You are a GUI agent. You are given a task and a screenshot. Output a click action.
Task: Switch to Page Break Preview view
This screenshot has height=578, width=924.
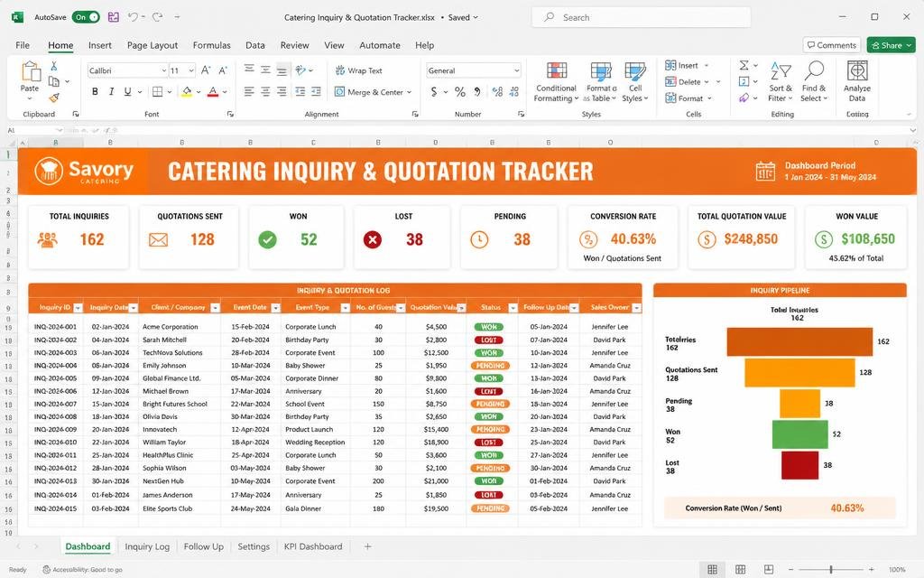point(769,569)
